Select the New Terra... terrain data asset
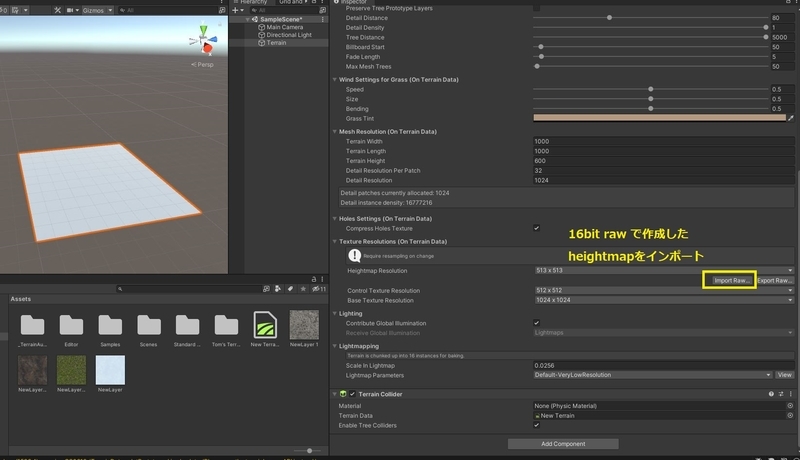This screenshot has height=460, width=800. pos(265,330)
